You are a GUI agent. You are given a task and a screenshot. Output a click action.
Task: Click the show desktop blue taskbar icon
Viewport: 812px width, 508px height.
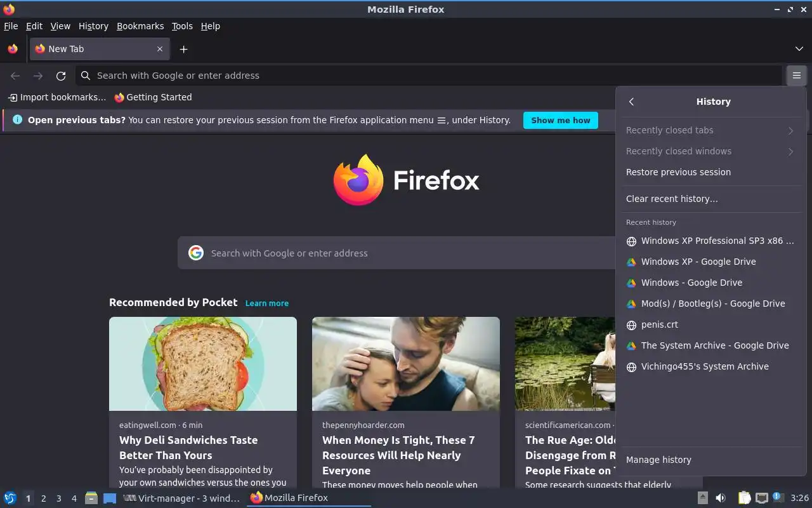(x=110, y=498)
